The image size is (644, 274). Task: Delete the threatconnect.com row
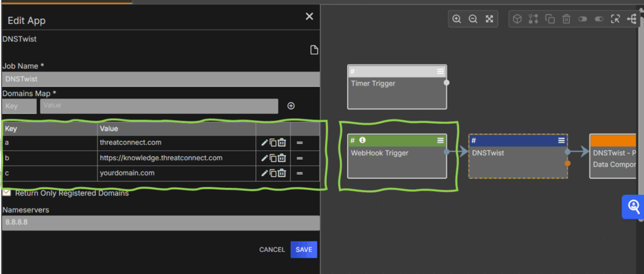282,143
